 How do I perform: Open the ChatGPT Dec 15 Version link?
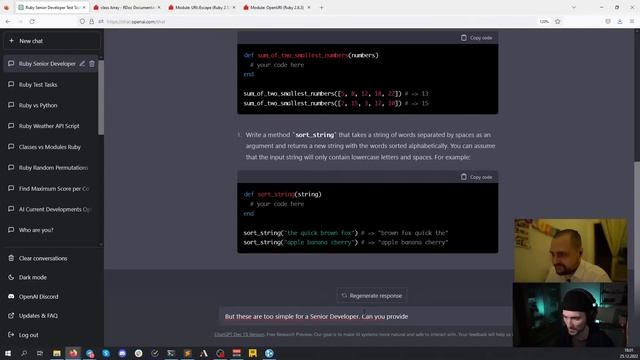point(239,335)
